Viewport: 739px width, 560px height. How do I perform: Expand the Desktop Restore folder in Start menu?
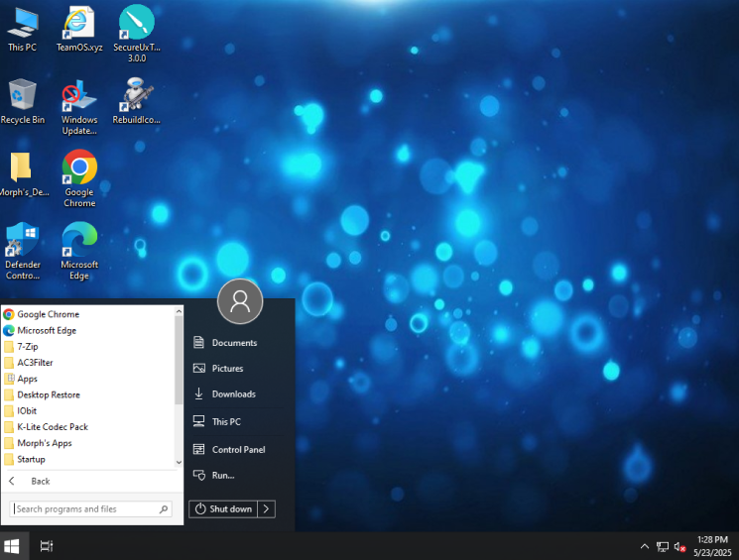(x=87, y=394)
